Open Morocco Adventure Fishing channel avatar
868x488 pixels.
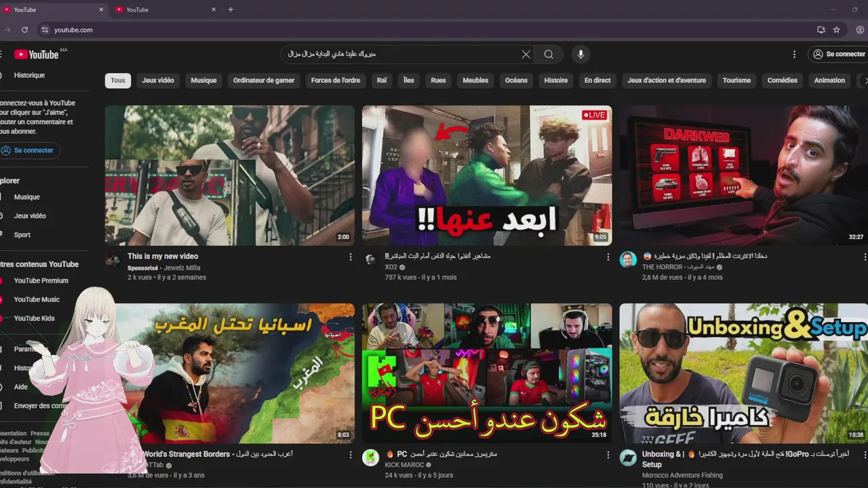tap(628, 457)
